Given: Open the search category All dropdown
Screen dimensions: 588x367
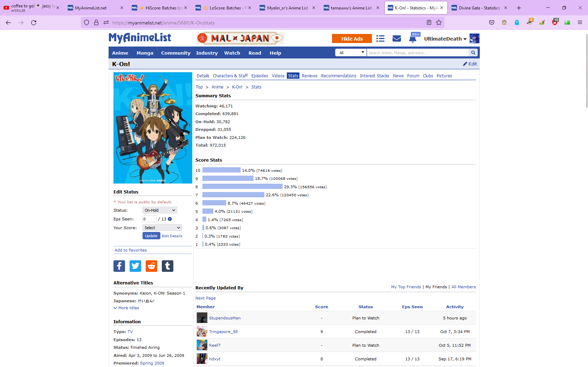Looking at the screenshot, I should click(351, 53).
